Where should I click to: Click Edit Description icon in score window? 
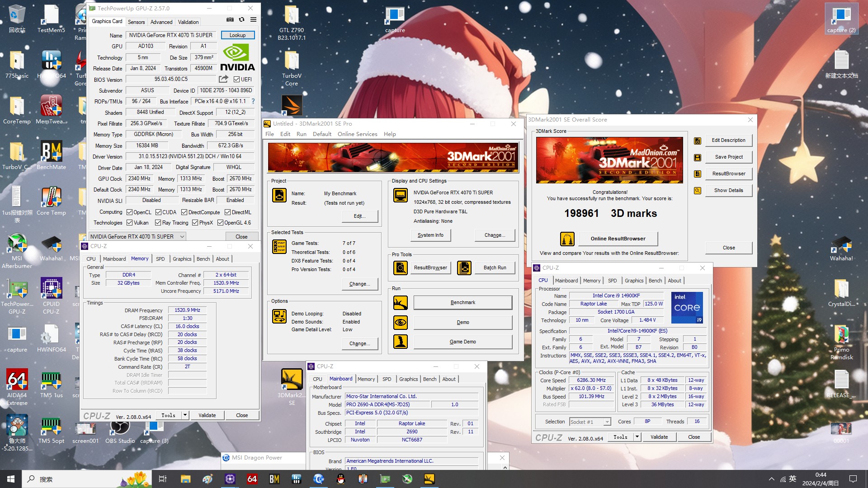tap(698, 141)
